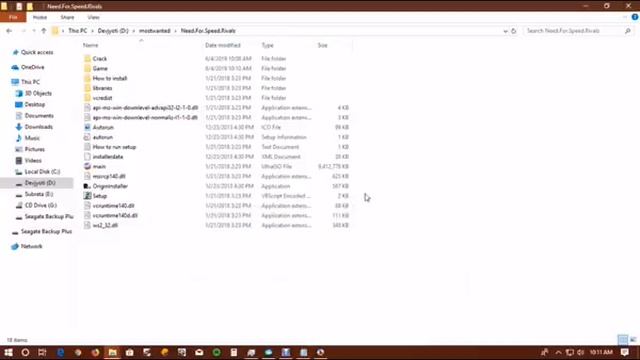Viewport: 640px width, 360px height.
Task: Click Properties icon in title bar
Action: (x=19, y=6)
